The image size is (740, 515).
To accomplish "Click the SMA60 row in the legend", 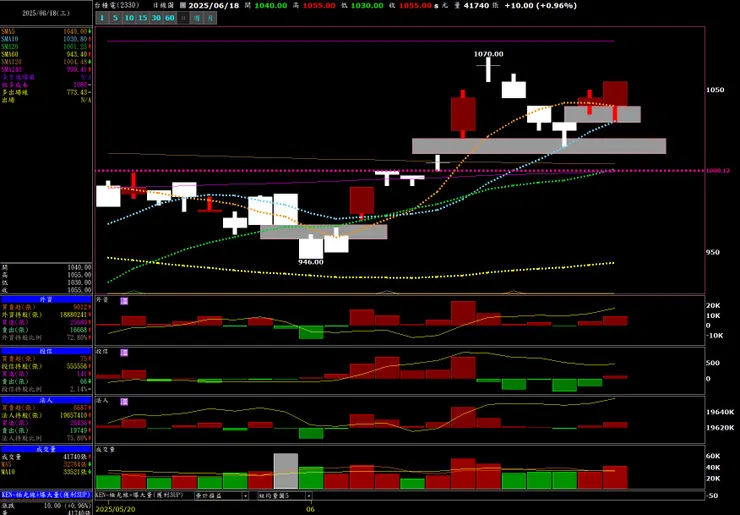I will (x=46, y=54).
